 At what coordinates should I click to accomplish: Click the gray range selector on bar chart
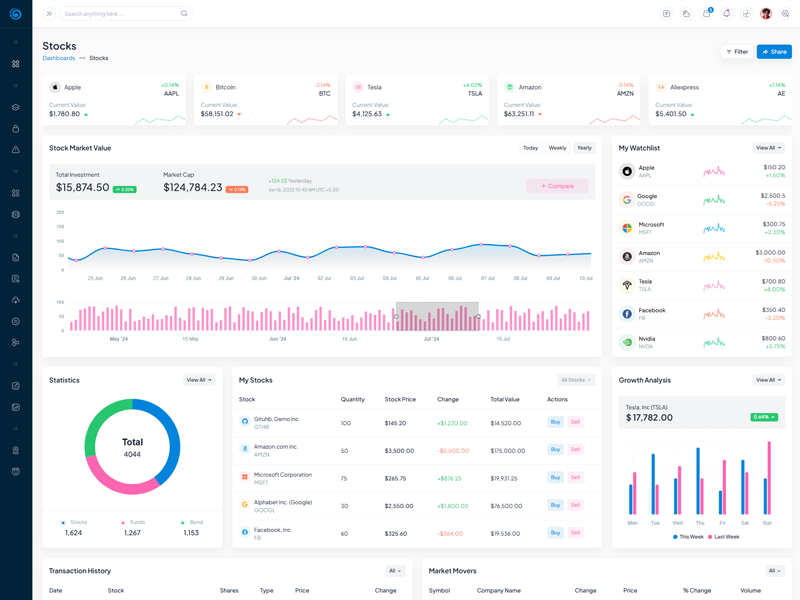[437, 316]
